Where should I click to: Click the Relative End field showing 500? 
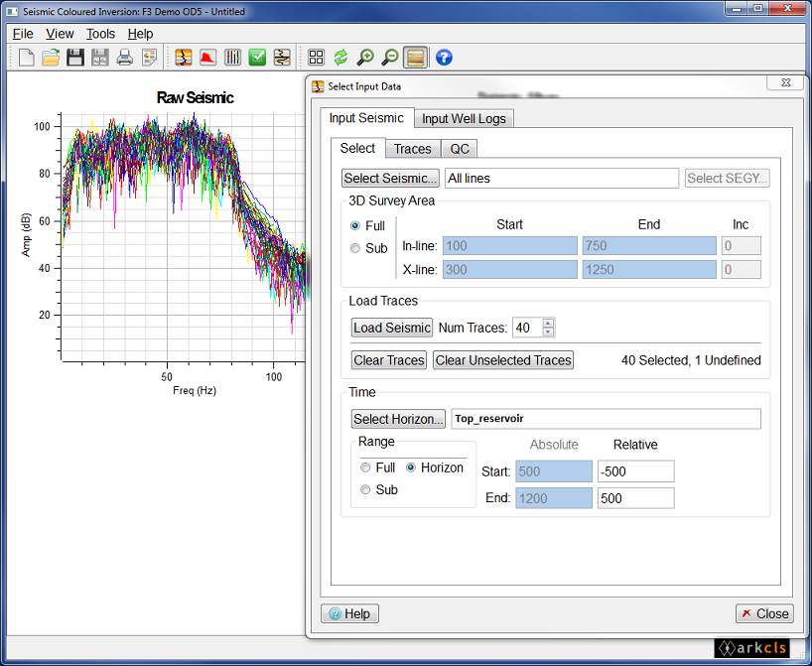(636, 498)
